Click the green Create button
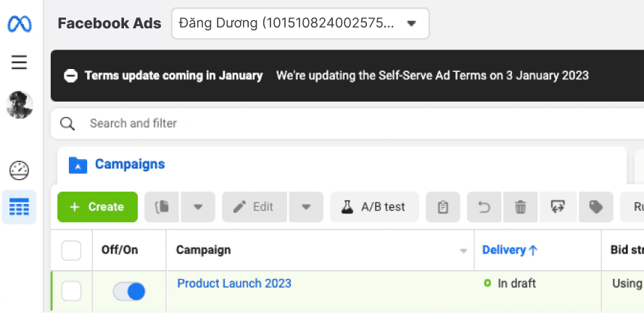 97,207
